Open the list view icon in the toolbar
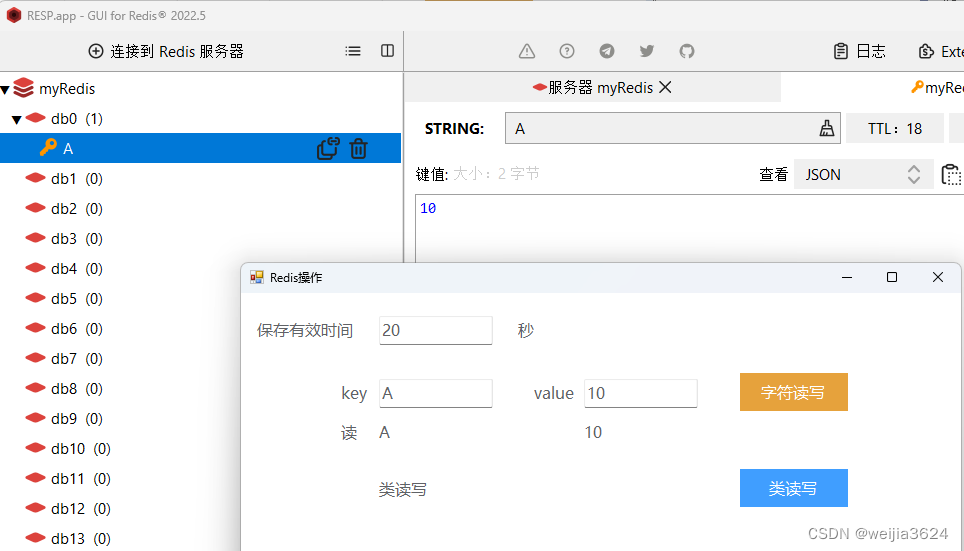 [x=353, y=51]
